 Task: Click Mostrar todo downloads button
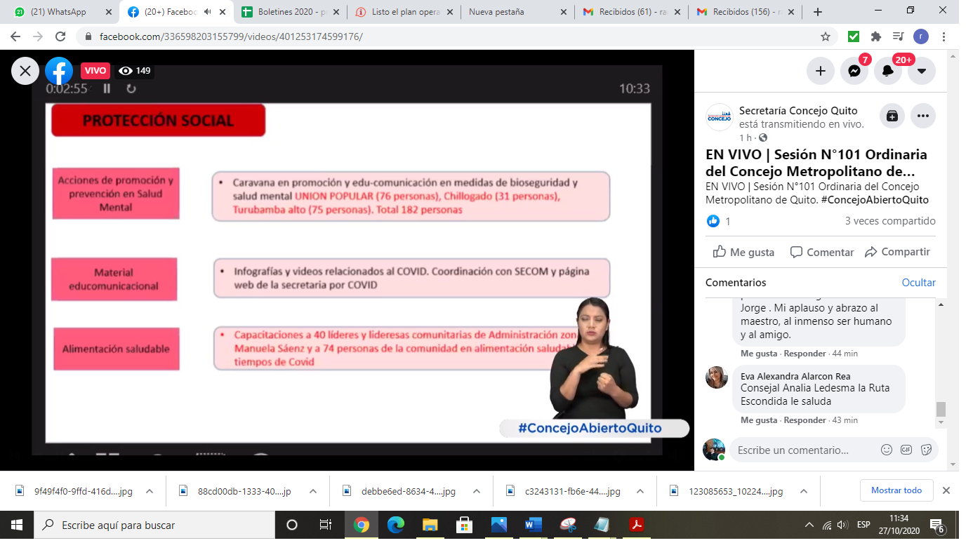pos(896,490)
